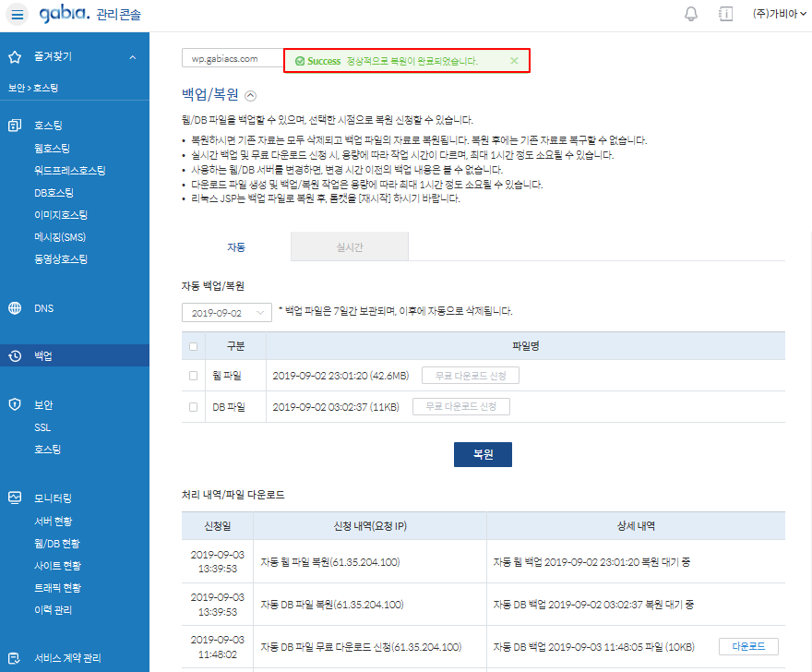
Task: Open 웹호스팅 in sidebar
Action: click(52, 149)
